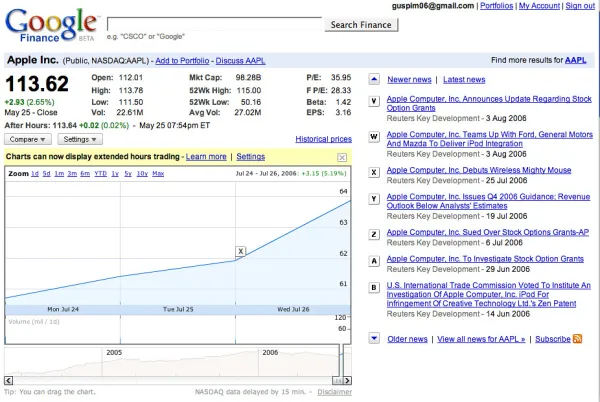Click the X marker beside Mighty Mouse news
600x402 pixels.
point(374,173)
